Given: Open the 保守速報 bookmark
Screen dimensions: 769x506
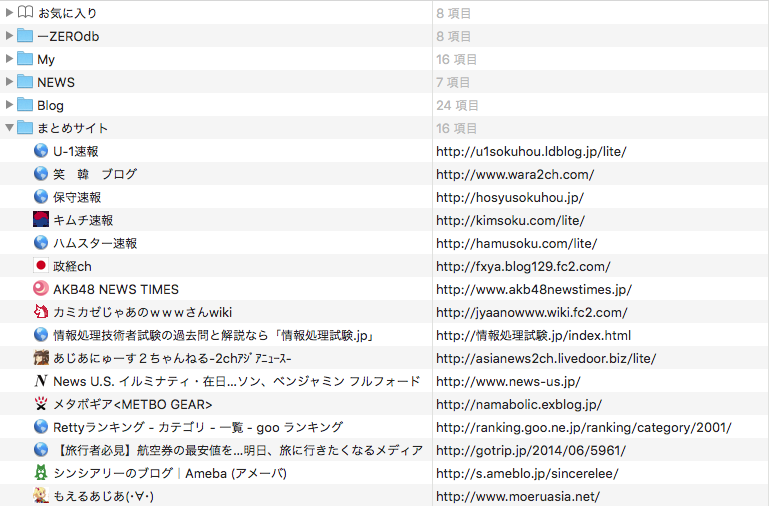Looking at the screenshot, I should coord(77,198).
